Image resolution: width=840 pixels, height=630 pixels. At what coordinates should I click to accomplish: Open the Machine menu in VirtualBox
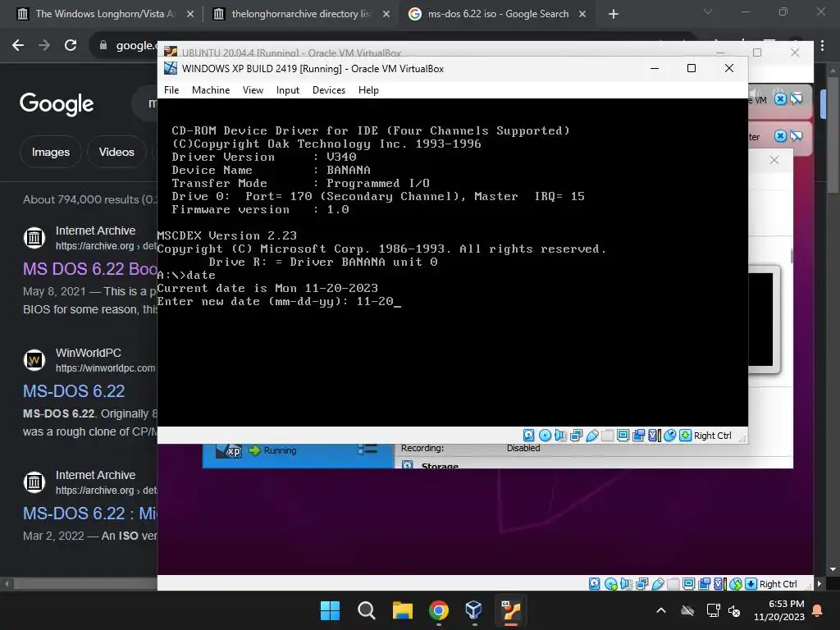(211, 90)
